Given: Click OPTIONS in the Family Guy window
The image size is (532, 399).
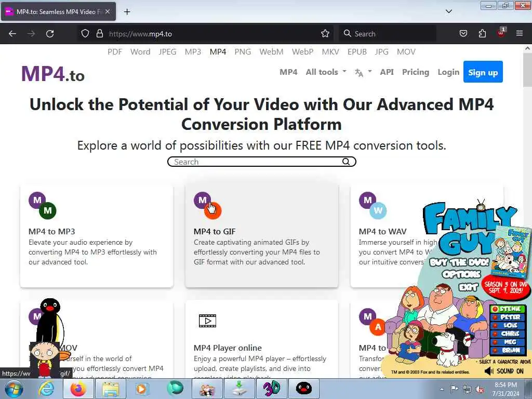Looking at the screenshot, I should tap(461, 274).
